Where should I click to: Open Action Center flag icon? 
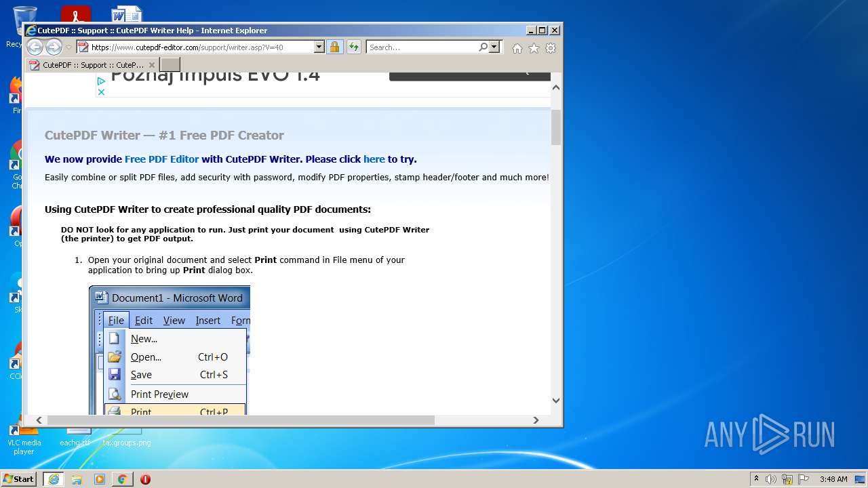point(804,479)
